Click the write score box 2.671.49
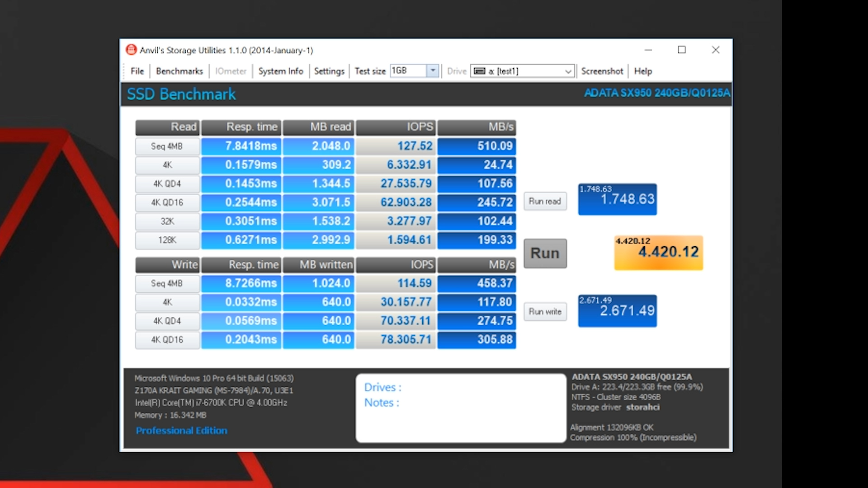Viewport: 868px width, 488px height. (x=618, y=311)
